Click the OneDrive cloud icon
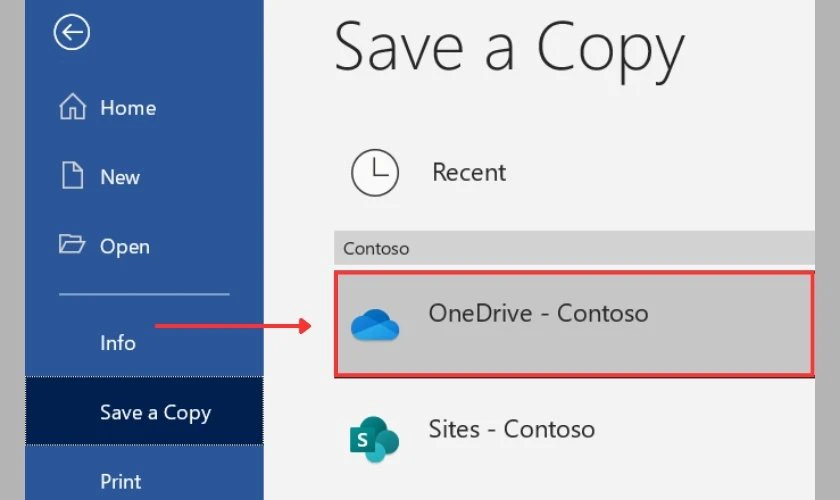 coord(374,325)
